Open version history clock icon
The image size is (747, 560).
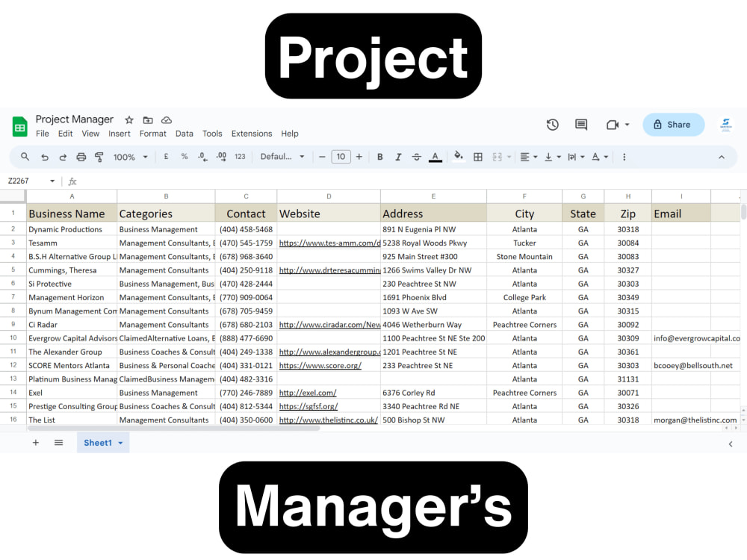[x=552, y=125]
